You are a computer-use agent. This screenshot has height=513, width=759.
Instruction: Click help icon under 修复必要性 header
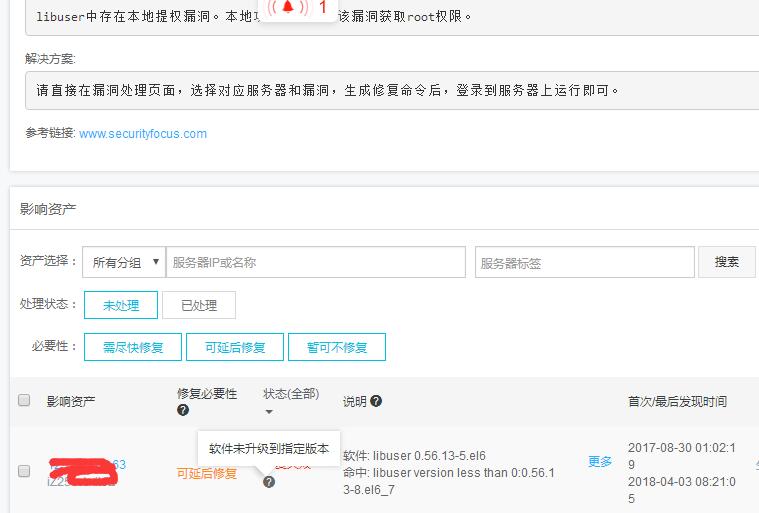tap(183, 410)
